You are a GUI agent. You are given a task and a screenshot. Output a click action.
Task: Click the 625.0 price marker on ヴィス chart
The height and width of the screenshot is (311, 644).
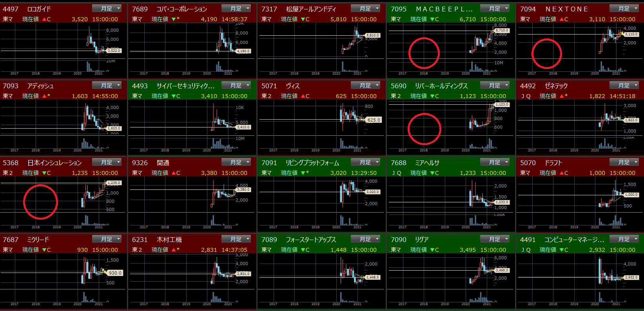click(374, 120)
